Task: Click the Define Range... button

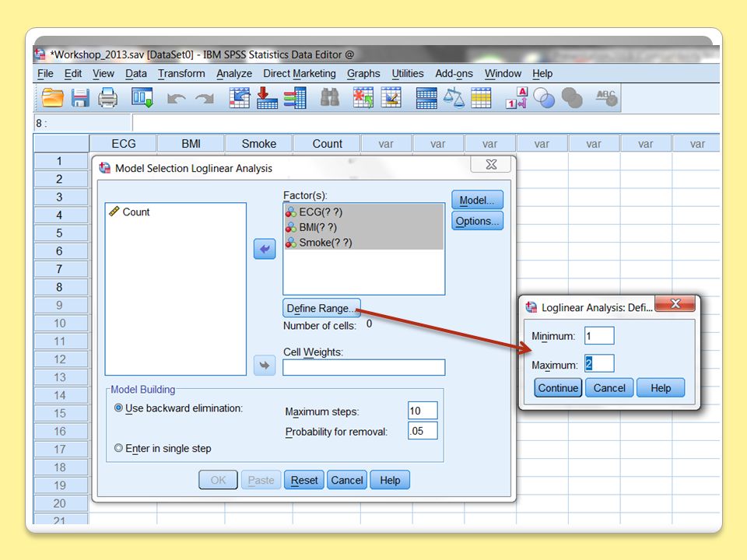Action: (321, 308)
